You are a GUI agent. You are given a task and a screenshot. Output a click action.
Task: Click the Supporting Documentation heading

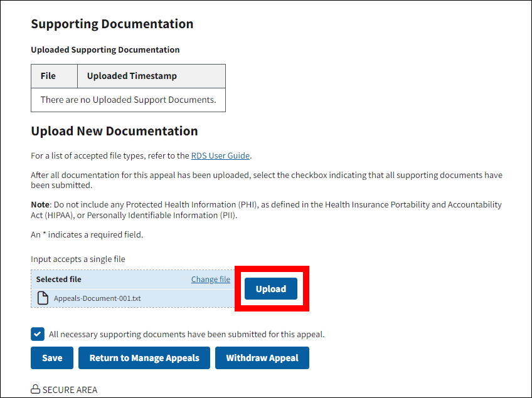click(112, 24)
